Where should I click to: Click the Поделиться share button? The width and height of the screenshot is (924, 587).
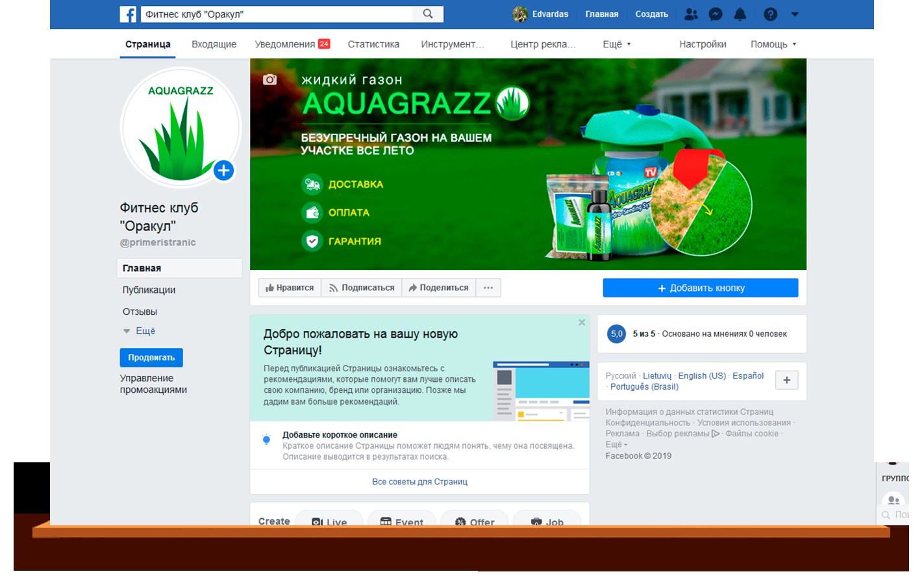(439, 288)
